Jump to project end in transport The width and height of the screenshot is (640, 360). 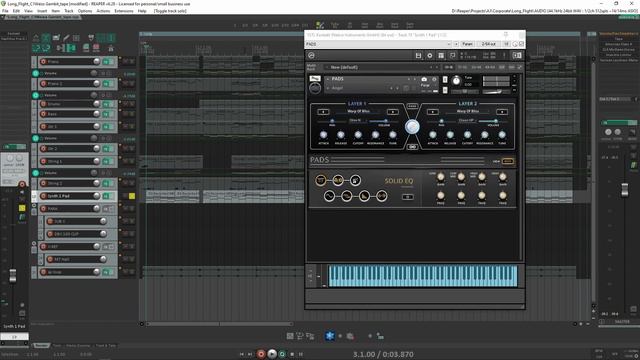point(250,354)
